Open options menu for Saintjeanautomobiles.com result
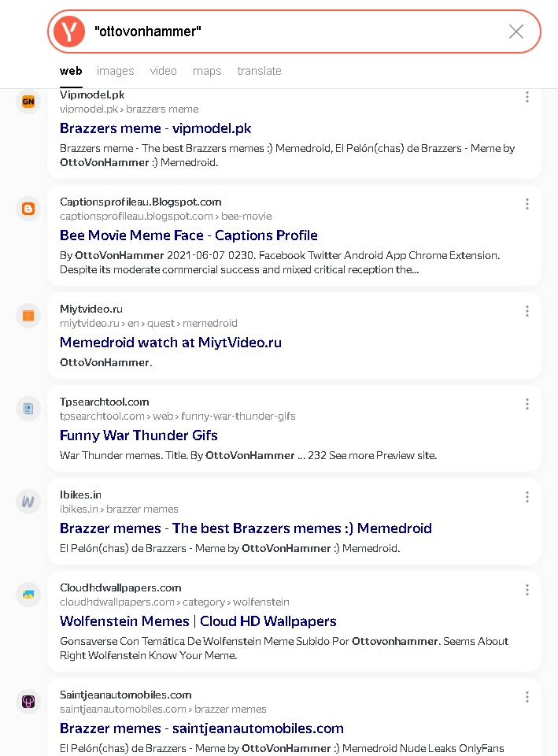 coord(527,697)
